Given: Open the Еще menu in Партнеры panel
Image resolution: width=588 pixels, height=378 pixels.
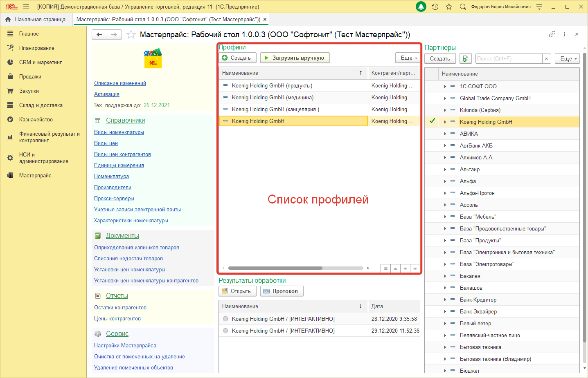Looking at the screenshot, I should tap(567, 58).
